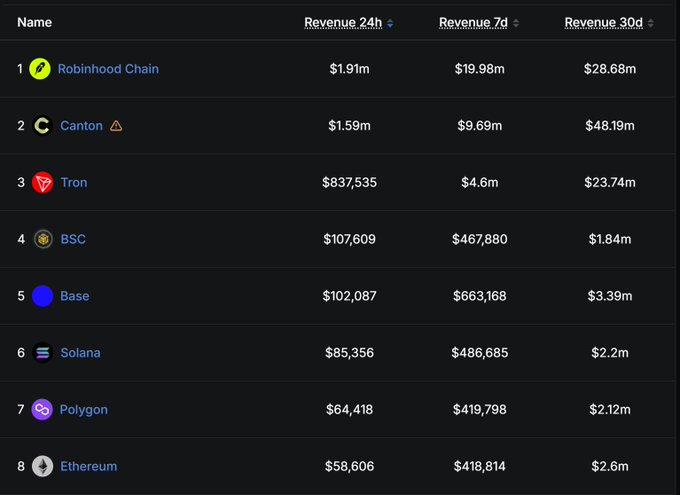
Task: Click the Name column header
Action: click(x=35, y=22)
